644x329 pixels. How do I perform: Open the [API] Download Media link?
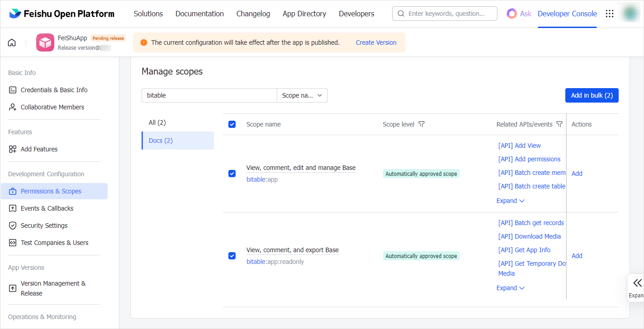tap(530, 236)
